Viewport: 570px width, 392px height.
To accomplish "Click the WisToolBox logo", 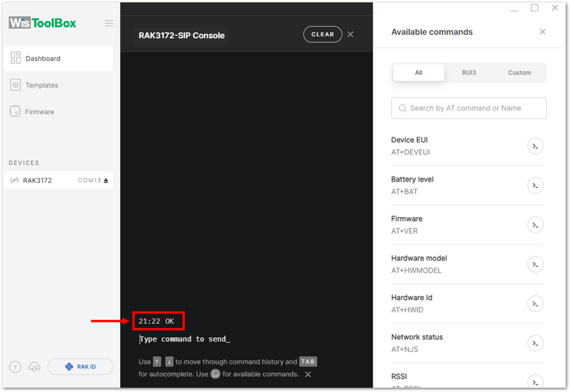I will 42,23.
